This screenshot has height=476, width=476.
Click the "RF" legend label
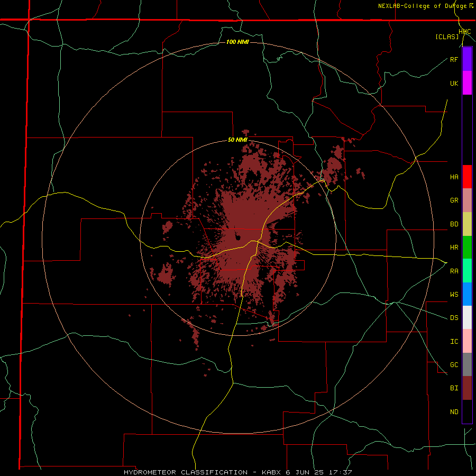click(454, 59)
